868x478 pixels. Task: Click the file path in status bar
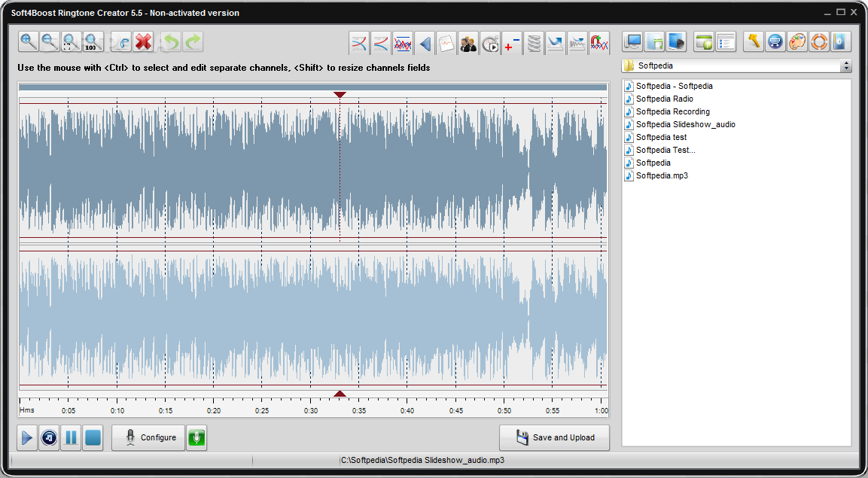click(x=423, y=460)
